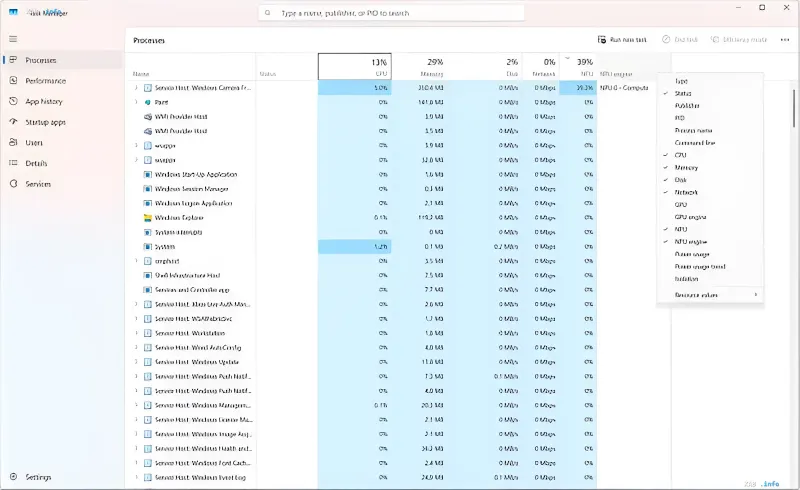Enable the Process name column
The width and height of the screenshot is (800, 490).
(x=710, y=131)
